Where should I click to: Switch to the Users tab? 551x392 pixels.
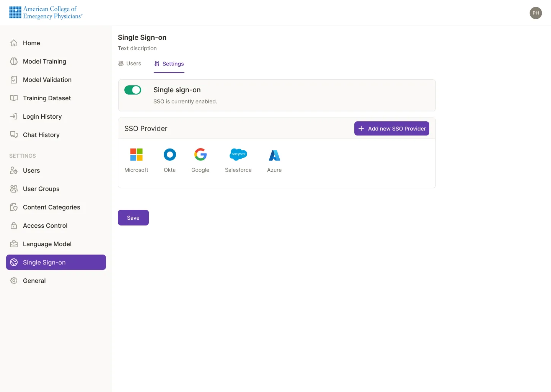click(130, 64)
